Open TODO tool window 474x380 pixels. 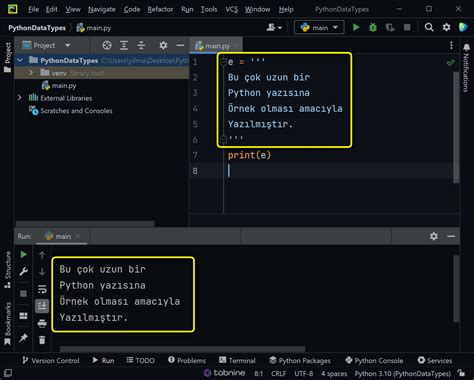pos(140,360)
